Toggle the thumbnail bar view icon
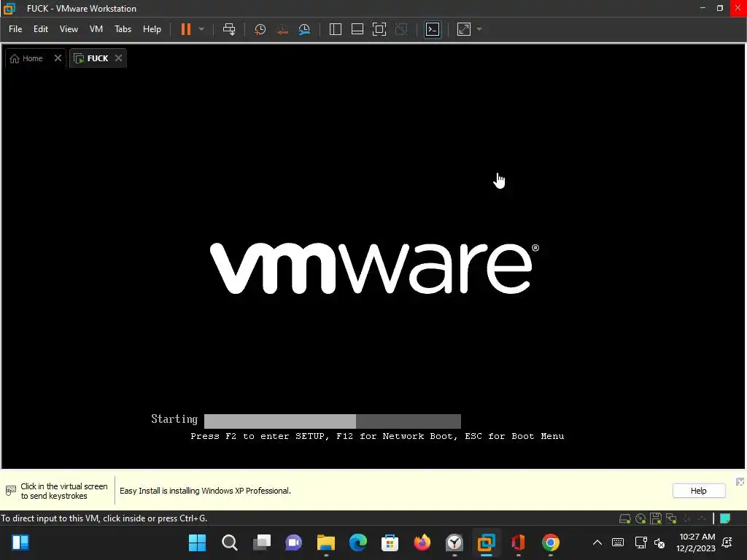Viewport: 747px width, 560px height. coord(357,29)
